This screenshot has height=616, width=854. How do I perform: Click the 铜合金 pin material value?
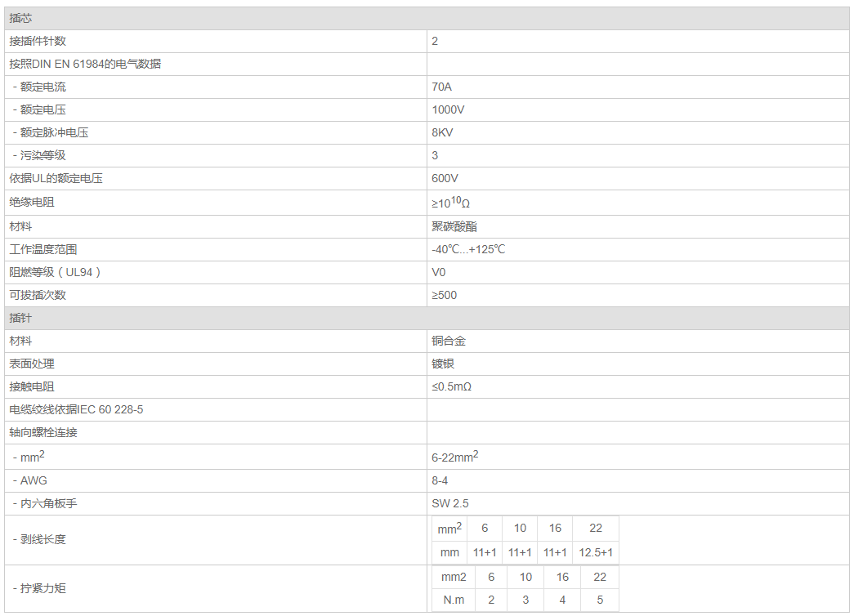point(449,341)
